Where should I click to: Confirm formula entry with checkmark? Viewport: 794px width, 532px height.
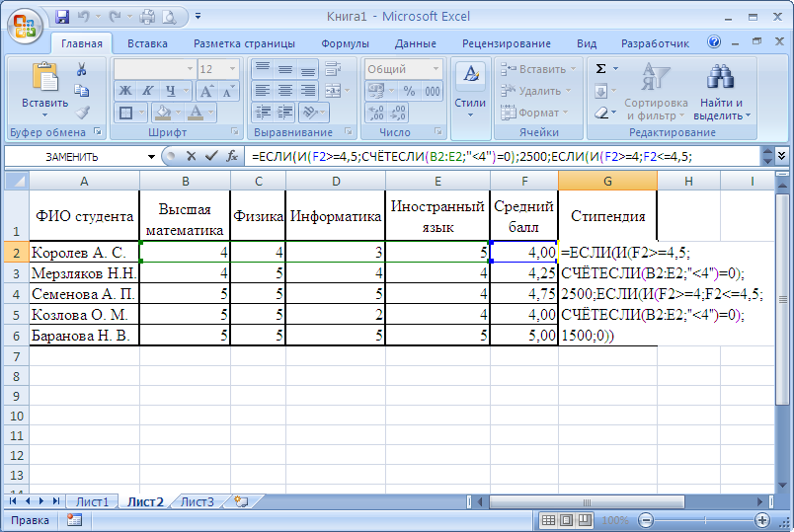tap(211, 156)
